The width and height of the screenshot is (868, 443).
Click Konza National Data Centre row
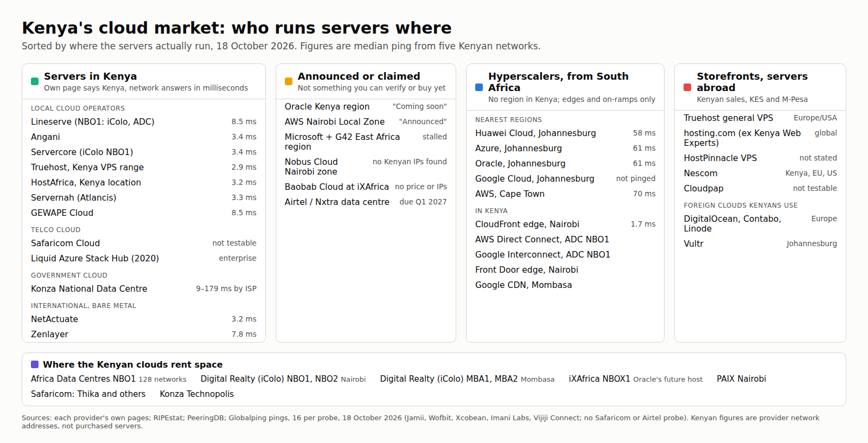pyautogui.click(x=144, y=288)
